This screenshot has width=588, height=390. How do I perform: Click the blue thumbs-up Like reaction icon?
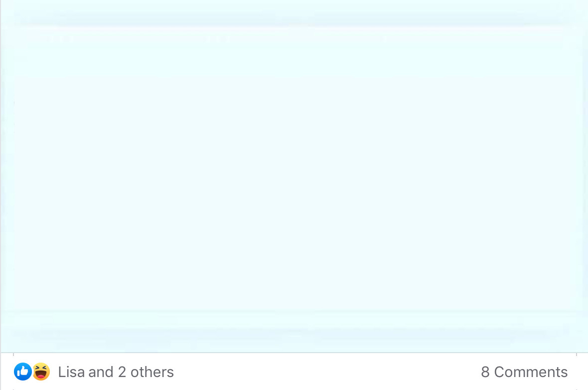coord(23,372)
